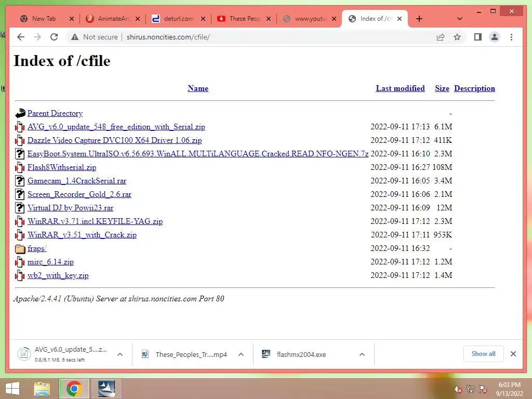Share this page icon in address bar
The width and height of the screenshot is (532, 399).
(441, 37)
